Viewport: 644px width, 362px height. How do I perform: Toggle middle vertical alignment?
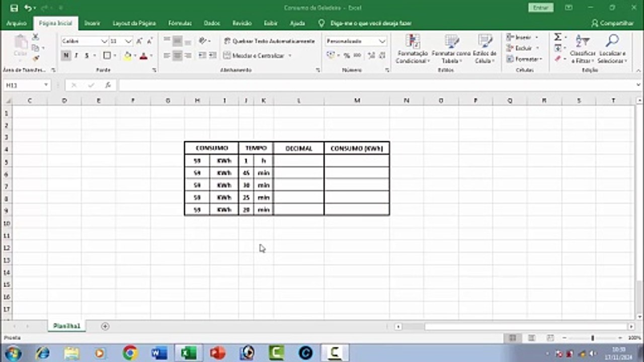[177, 41]
